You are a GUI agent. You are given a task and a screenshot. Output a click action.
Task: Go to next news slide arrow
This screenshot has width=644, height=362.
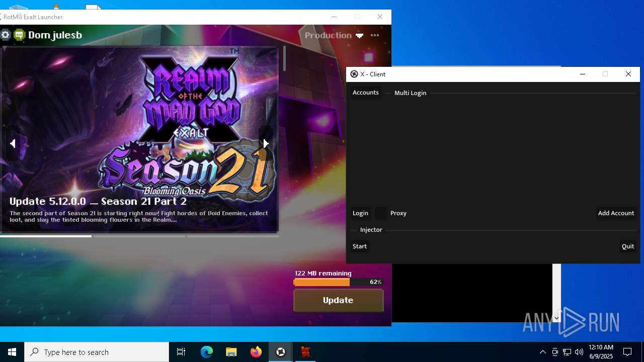pos(266,143)
